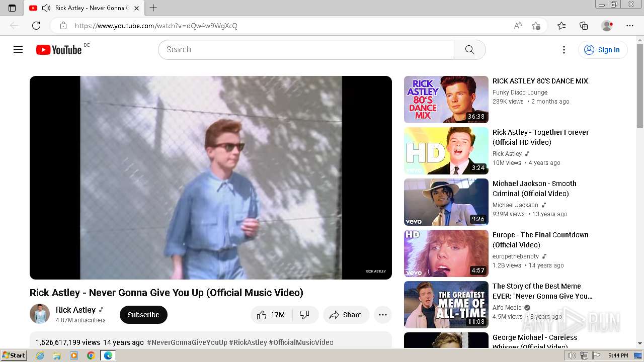The width and height of the screenshot is (644, 362).
Task: Open Internet Explorer from taskbar
Action: click(40, 355)
